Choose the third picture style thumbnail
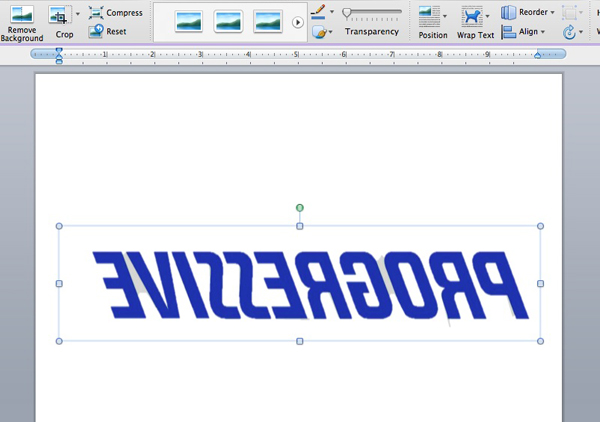Image resolution: width=600 pixels, height=422 pixels. click(268, 21)
